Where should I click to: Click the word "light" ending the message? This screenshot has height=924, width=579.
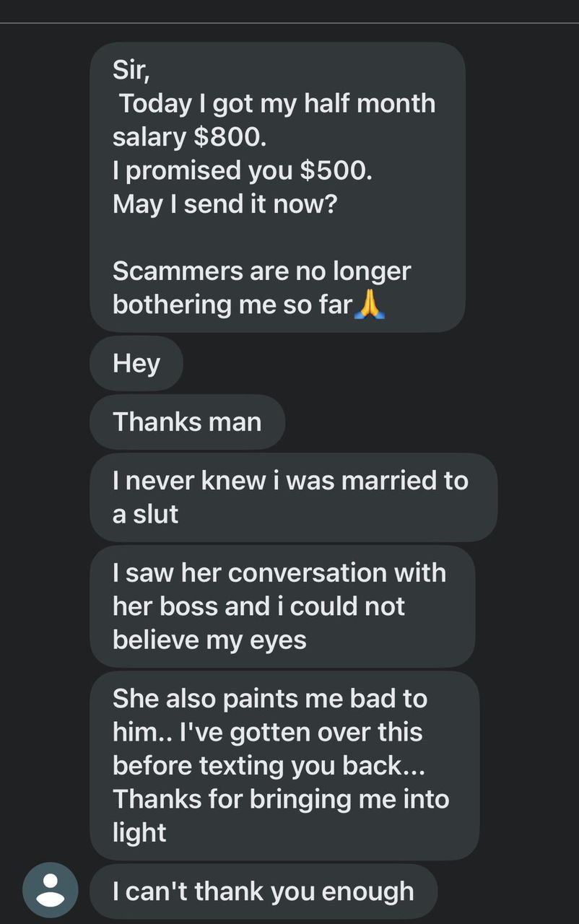(139, 832)
